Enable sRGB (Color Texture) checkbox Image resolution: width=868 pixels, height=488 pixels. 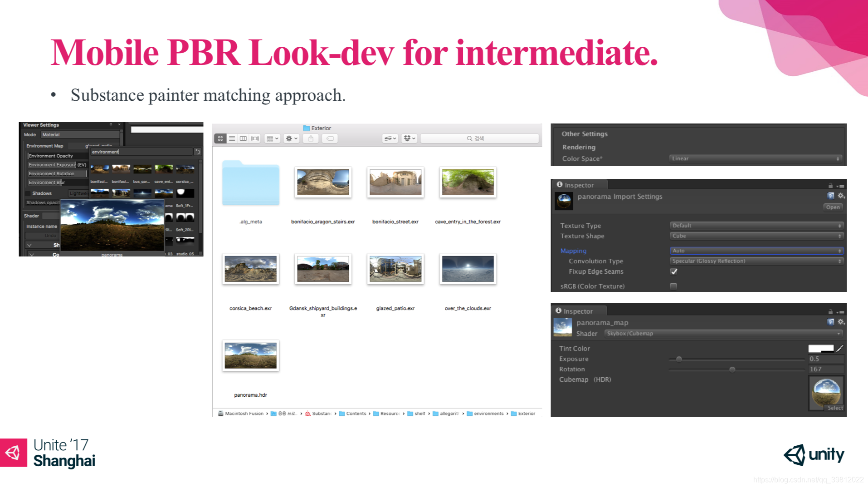click(x=673, y=286)
